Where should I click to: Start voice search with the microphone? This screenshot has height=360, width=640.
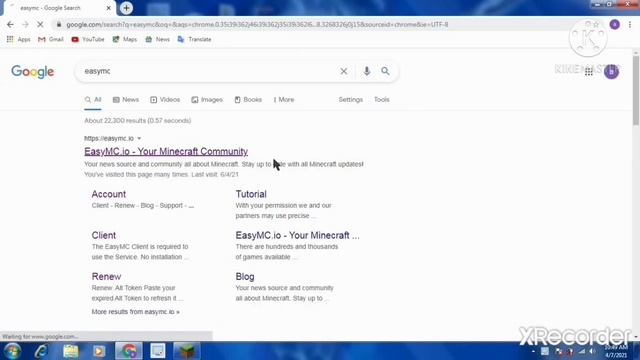(x=367, y=71)
